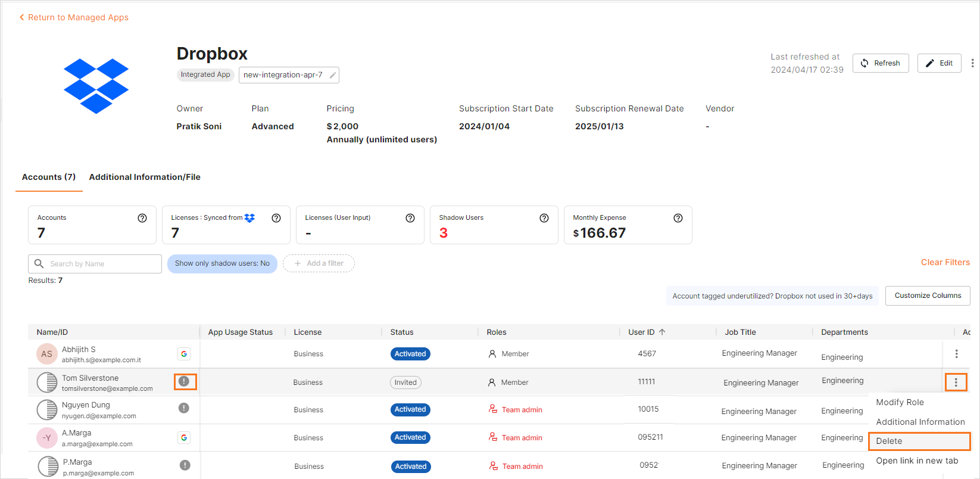Click the Refresh button
This screenshot has height=479, width=980.
[881, 63]
